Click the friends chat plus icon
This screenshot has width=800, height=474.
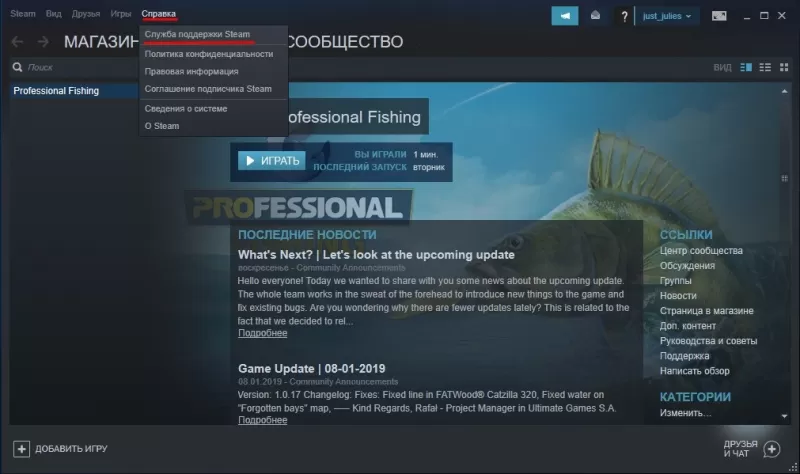click(771, 449)
